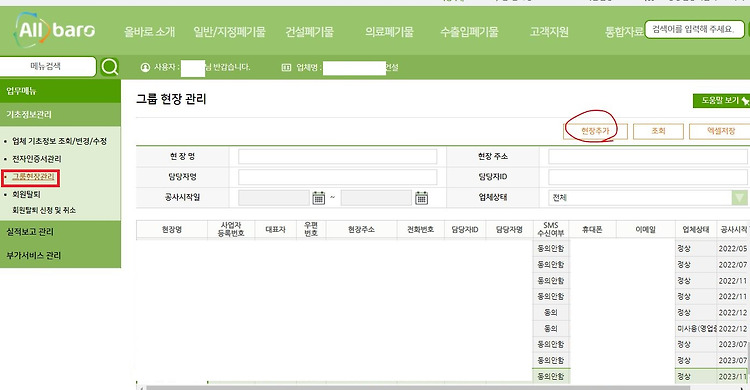
Task: Click the 공사시작일 end date field
Action: (376, 198)
